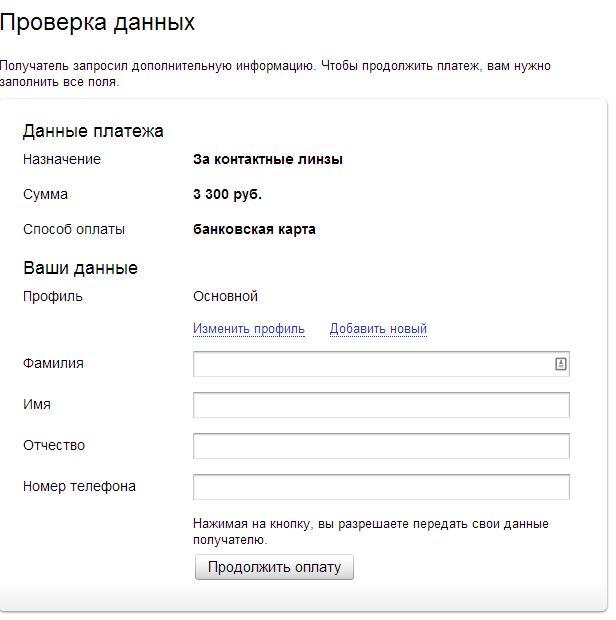Viewport: 616px width, 620px height.
Task: Click the Добавить новый link
Action: (378, 329)
